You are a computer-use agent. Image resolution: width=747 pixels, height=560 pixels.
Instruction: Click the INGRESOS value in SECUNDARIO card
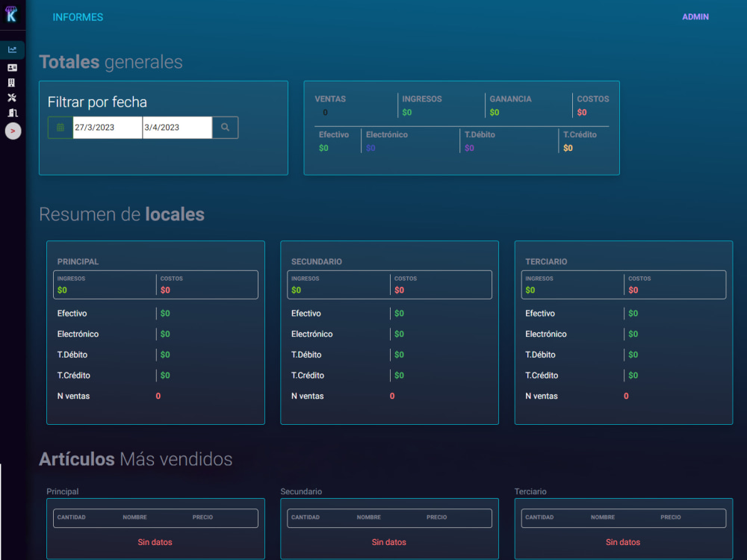296,290
